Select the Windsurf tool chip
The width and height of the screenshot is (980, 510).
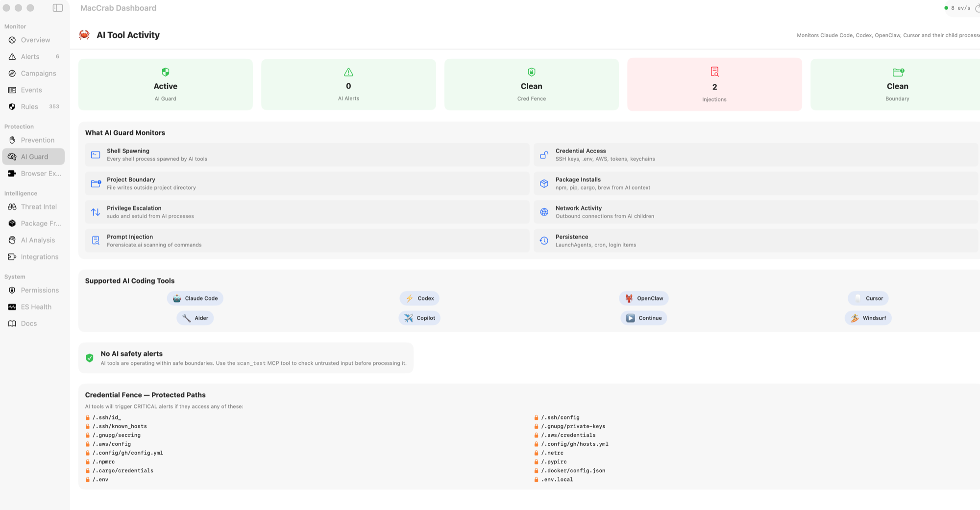click(868, 318)
